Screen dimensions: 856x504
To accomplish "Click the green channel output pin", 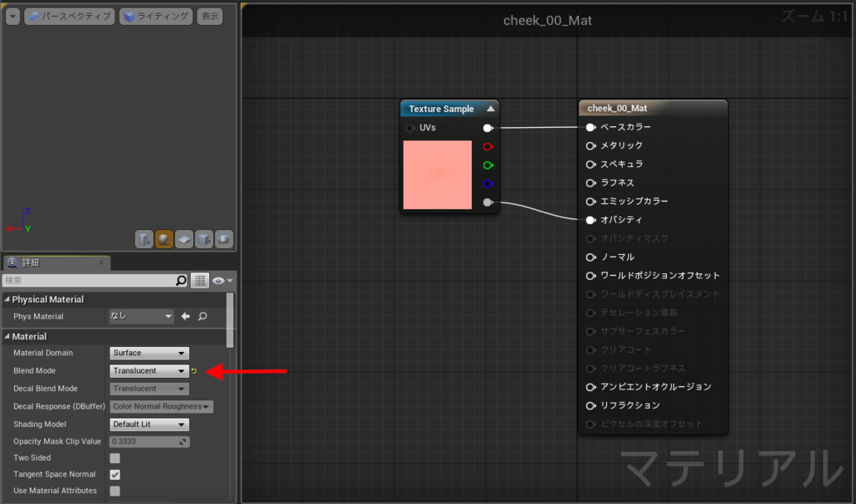I will click(488, 165).
